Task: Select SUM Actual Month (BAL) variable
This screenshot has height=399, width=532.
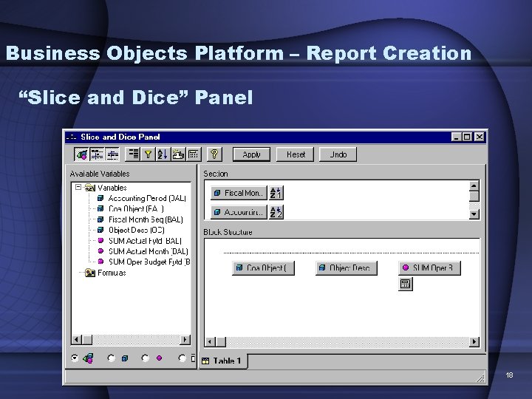Action: 148,251
